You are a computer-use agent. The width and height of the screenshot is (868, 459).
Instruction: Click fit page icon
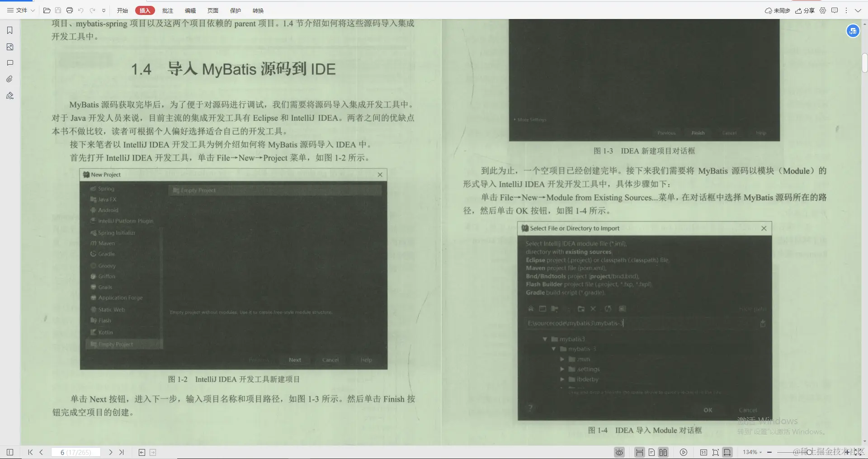[x=715, y=452]
